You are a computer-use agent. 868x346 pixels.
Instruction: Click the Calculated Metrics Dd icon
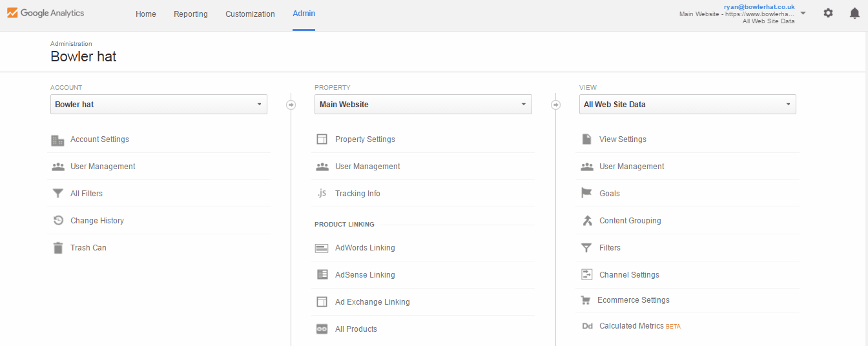pyautogui.click(x=587, y=326)
